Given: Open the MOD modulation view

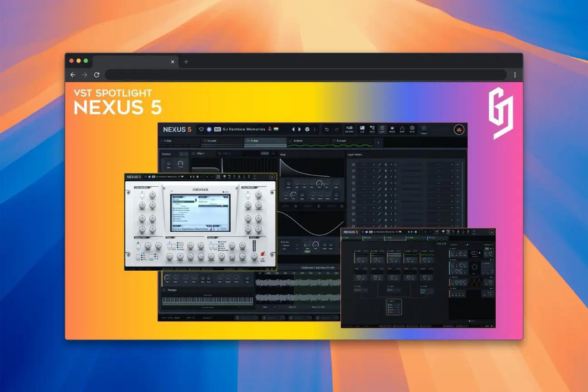Looking at the screenshot, I should coord(392,129).
